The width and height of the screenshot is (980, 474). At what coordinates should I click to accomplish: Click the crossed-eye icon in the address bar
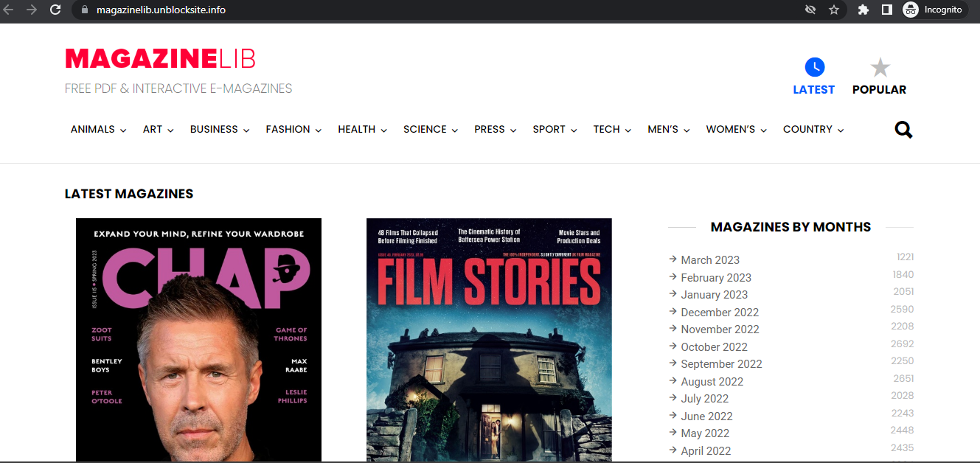810,10
